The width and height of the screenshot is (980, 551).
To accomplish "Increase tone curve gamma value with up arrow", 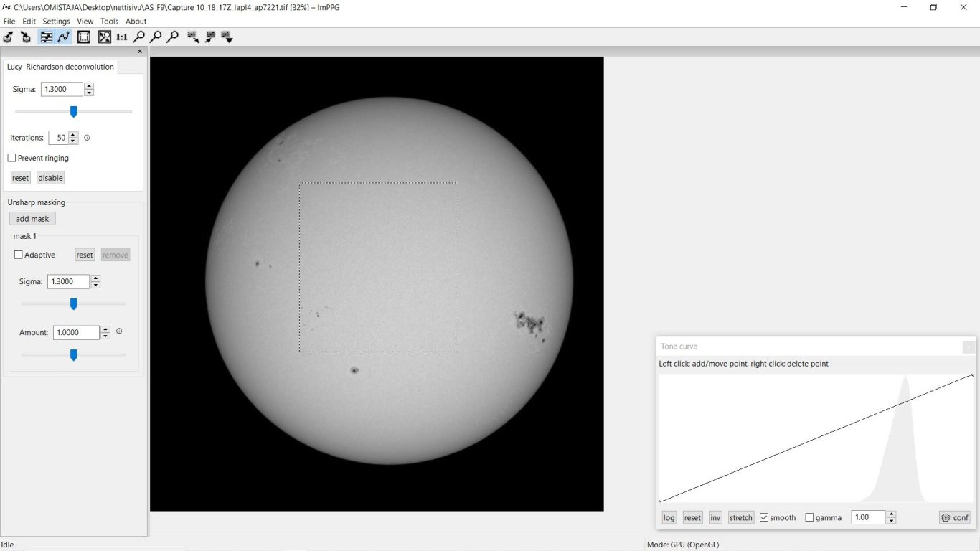I will [x=891, y=514].
